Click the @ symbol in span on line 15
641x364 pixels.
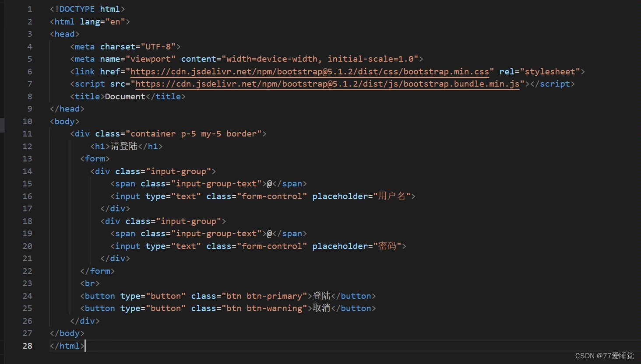269,183
